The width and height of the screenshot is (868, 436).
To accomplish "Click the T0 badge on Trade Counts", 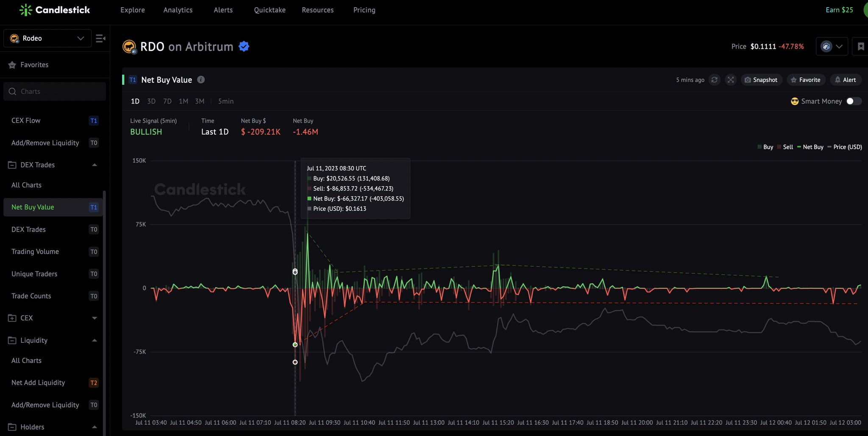I will point(94,296).
